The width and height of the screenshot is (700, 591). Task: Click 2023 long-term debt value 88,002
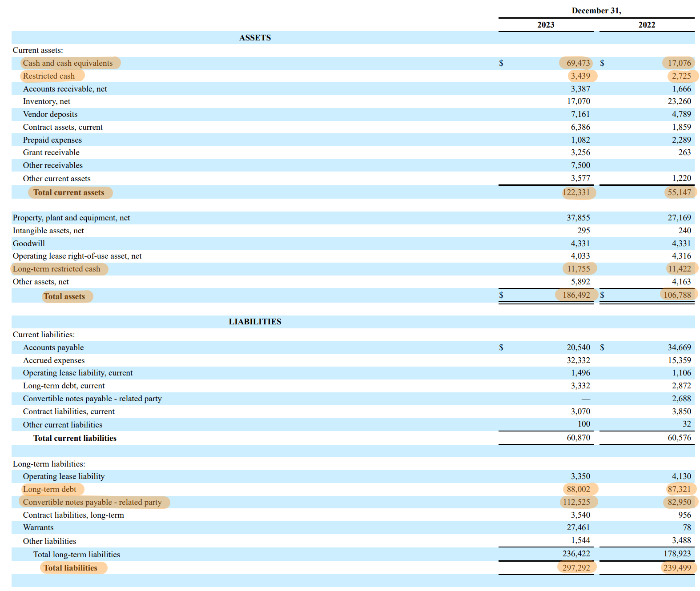pos(578,489)
